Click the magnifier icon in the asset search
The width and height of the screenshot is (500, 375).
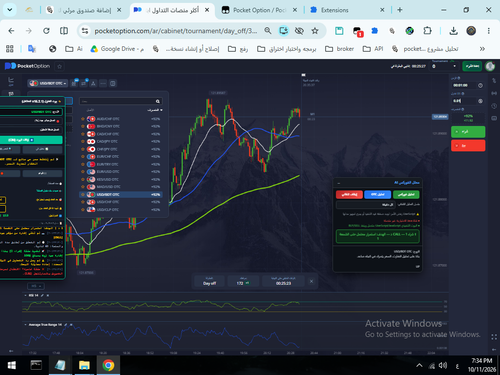pyautogui.click(x=158, y=101)
